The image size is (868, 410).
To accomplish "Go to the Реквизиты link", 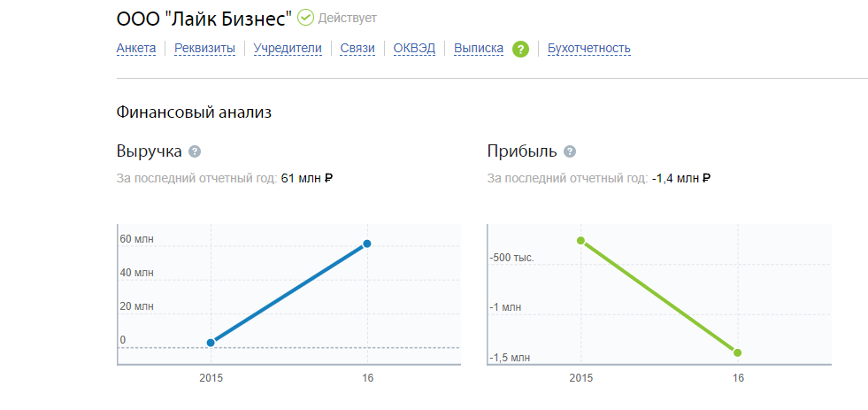I will tap(204, 49).
